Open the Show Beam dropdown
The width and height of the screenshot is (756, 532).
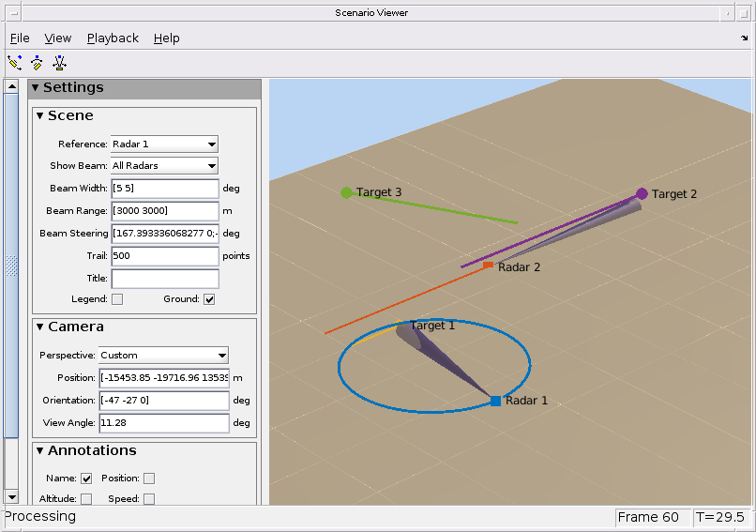(164, 165)
